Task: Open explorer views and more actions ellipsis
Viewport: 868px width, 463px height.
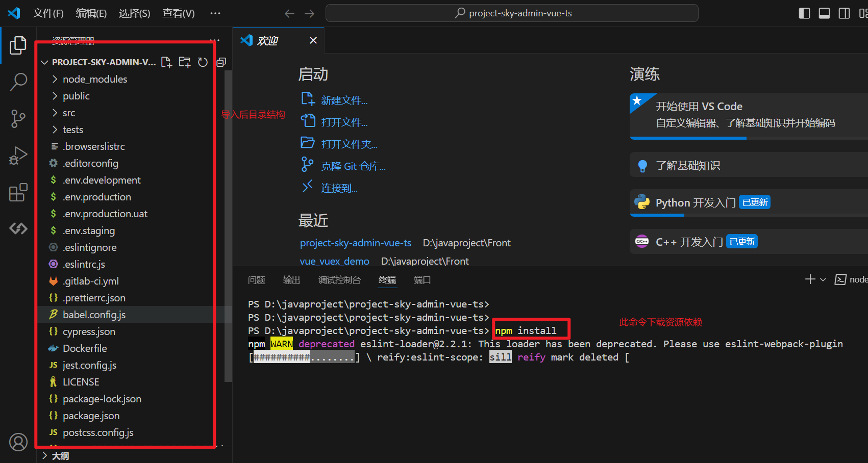Action: point(215,40)
